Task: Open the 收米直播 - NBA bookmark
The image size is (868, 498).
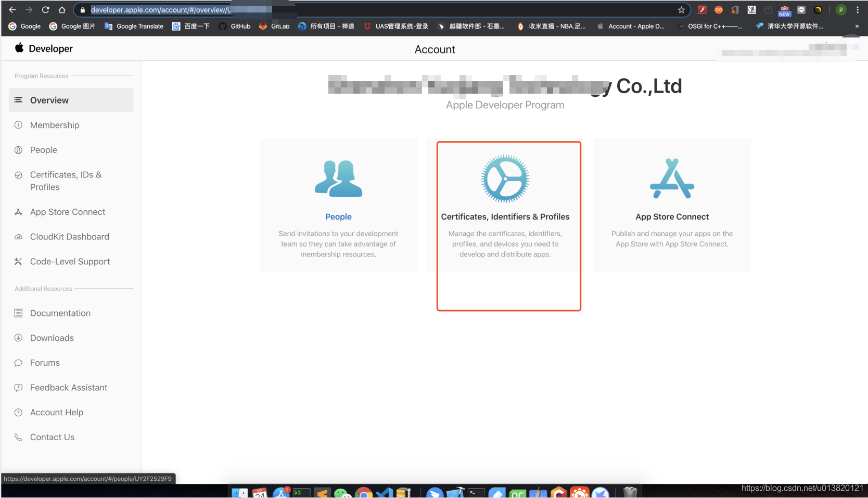Action: click(551, 26)
